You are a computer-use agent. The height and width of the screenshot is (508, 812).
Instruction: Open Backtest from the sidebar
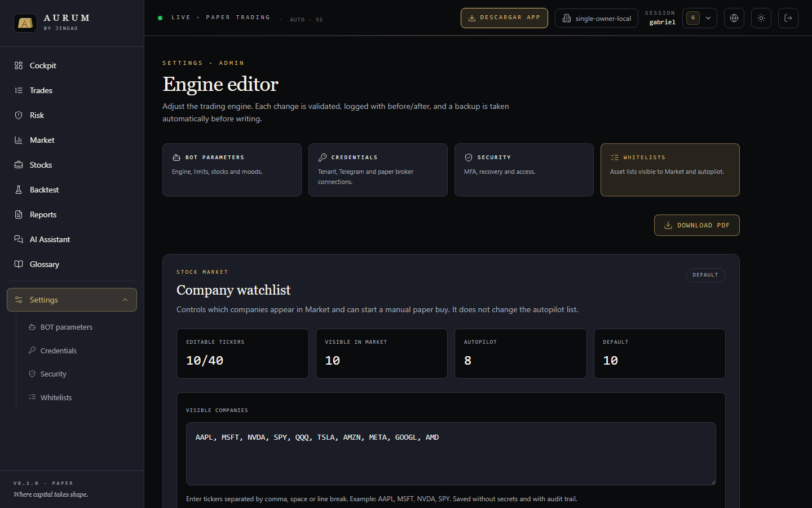72,190
